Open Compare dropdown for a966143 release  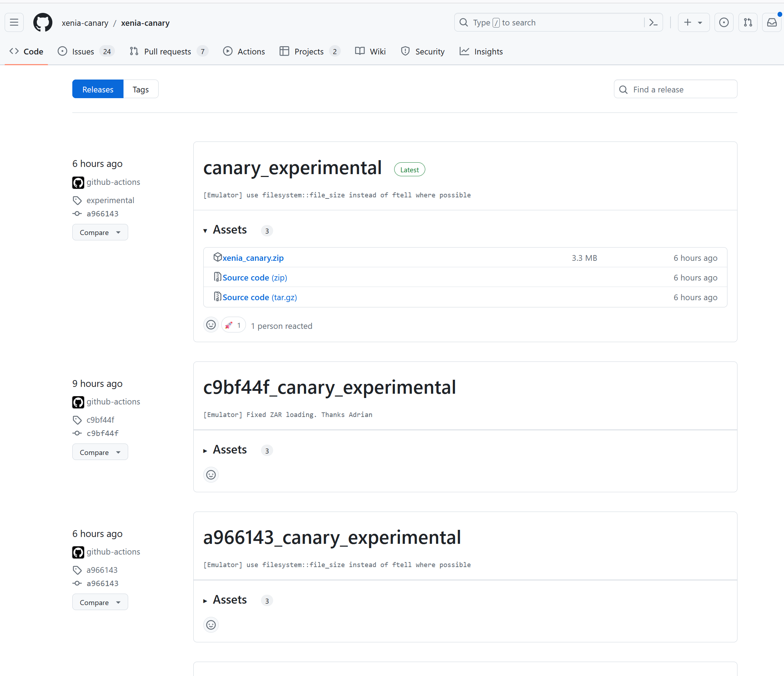(x=100, y=603)
